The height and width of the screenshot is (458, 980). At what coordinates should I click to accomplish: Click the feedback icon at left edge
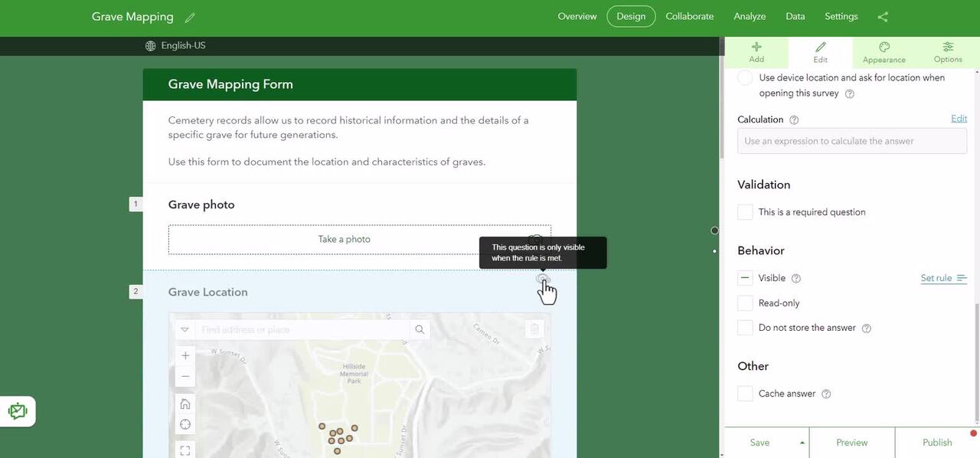(x=18, y=411)
